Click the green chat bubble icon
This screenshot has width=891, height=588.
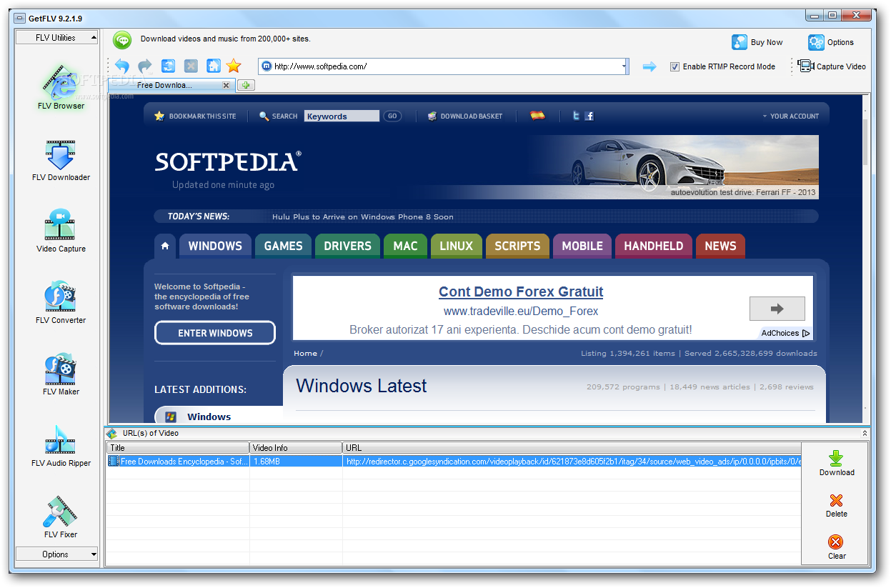[x=122, y=40]
